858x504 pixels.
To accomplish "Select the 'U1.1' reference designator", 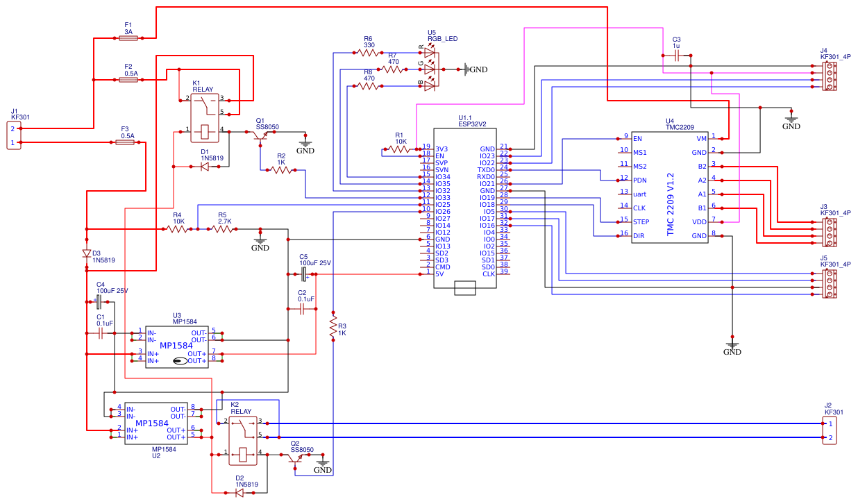I will tap(464, 117).
